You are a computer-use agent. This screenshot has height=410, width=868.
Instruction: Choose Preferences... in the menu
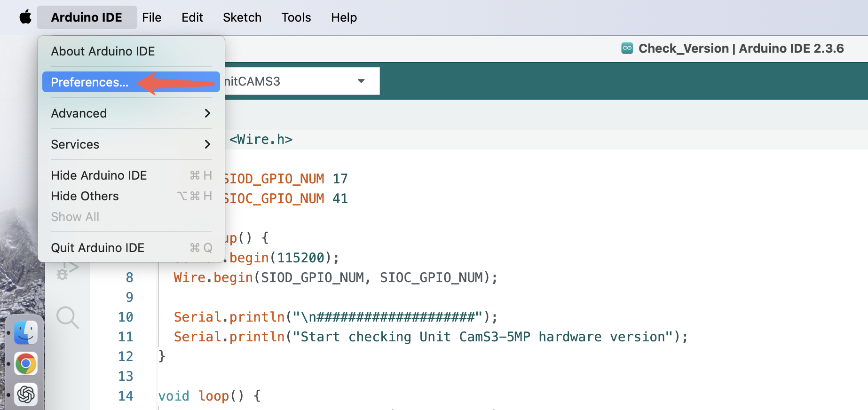(x=131, y=82)
